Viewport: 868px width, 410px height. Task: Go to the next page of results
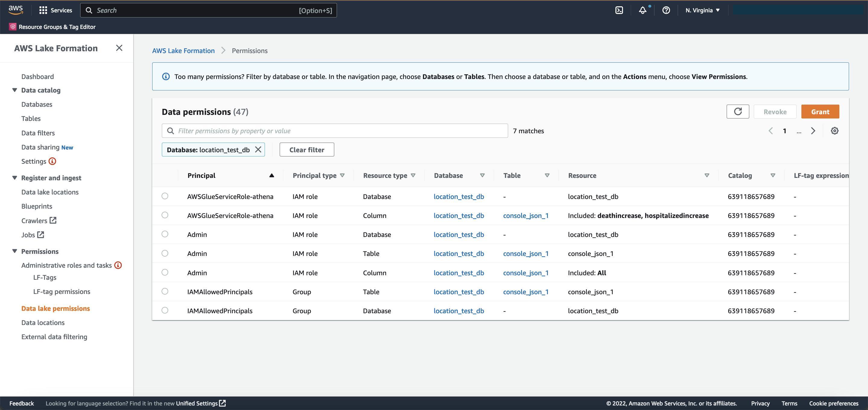tap(813, 131)
